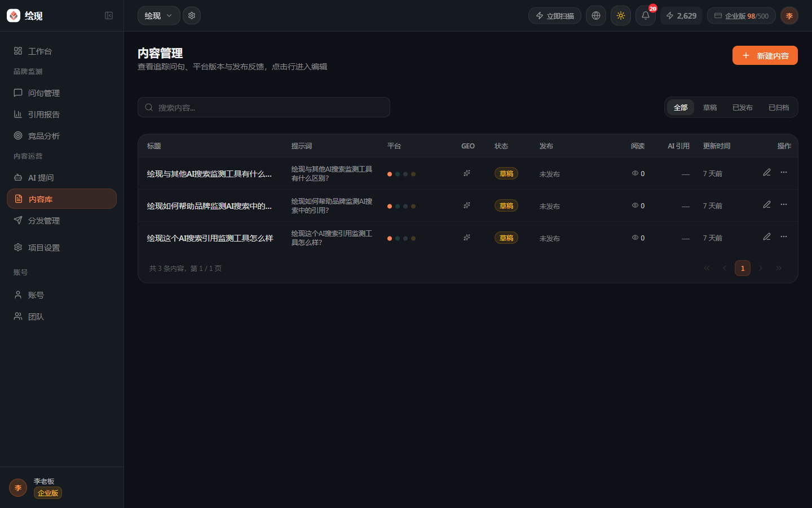The image size is (812, 508).
Task: Edit 绘现这个 row with pencil icon
Action: 767,237
